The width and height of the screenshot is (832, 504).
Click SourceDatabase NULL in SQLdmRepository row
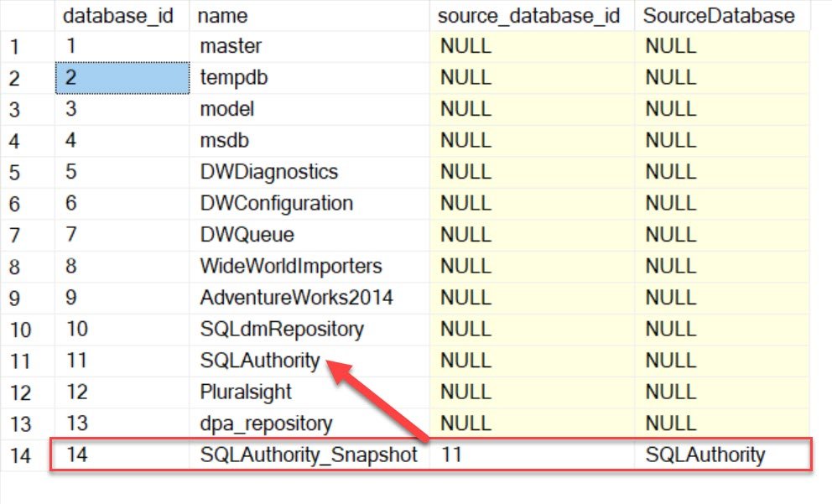[722, 329]
